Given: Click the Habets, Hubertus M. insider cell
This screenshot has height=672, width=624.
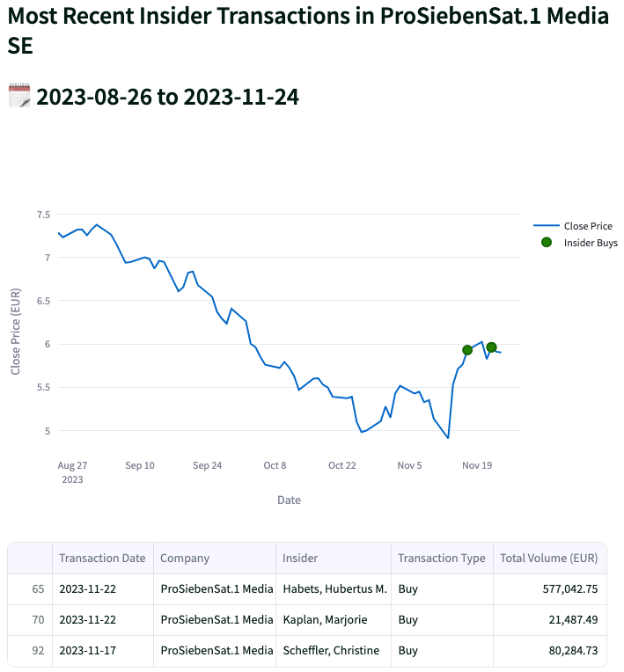Looking at the screenshot, I should point(334,589).
